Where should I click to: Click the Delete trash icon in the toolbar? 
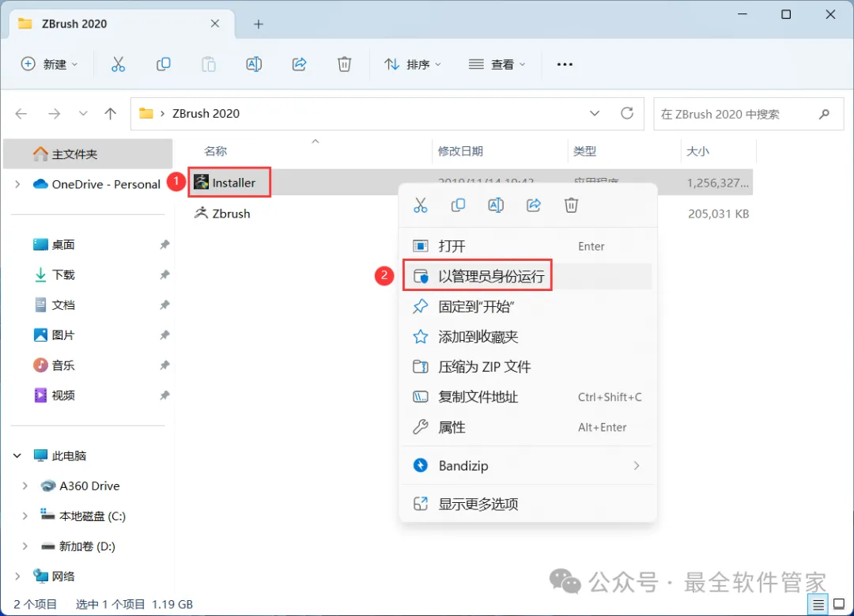[344, 64]
